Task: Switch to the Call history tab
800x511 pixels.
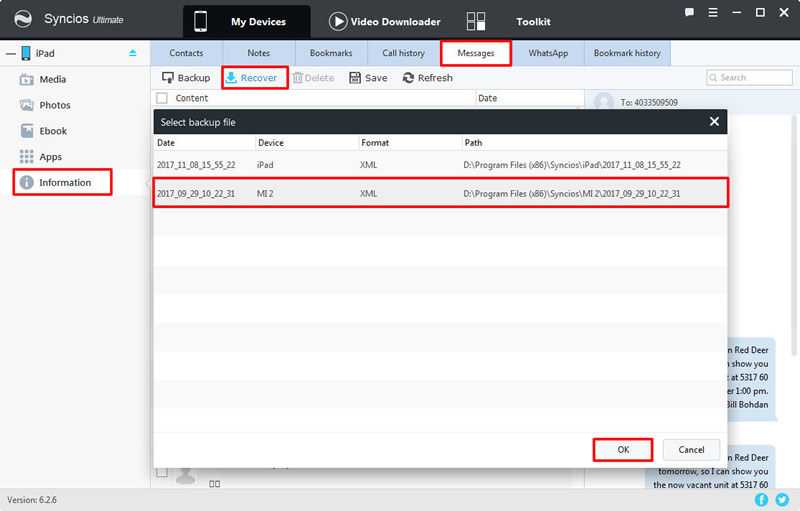Action: pyautogui.click(x=404, y=53)
